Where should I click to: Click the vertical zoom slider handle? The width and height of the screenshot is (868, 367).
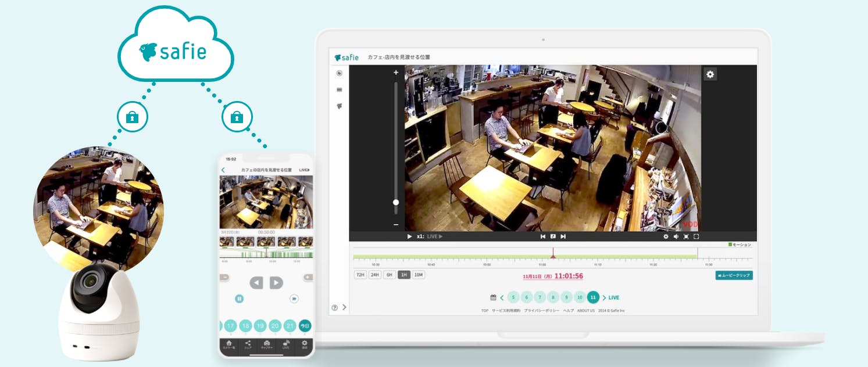(396, 203)
